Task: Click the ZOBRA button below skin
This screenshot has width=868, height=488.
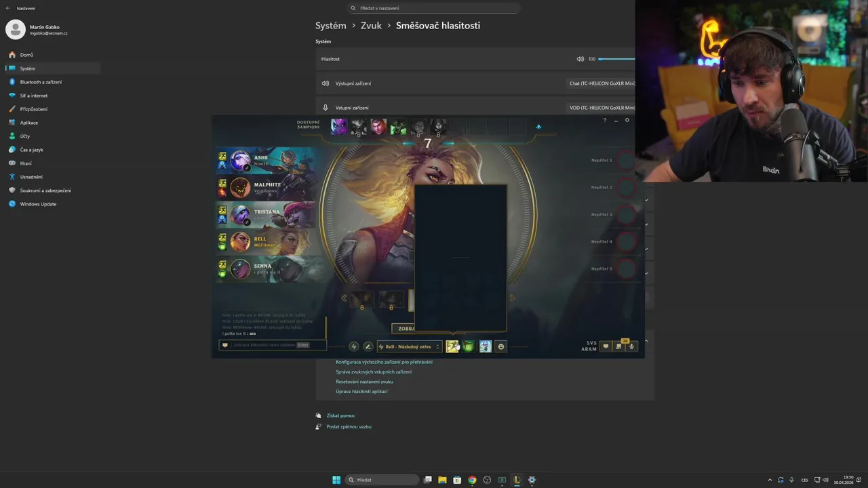Action: pyautogui.click(x=404, y=329)
